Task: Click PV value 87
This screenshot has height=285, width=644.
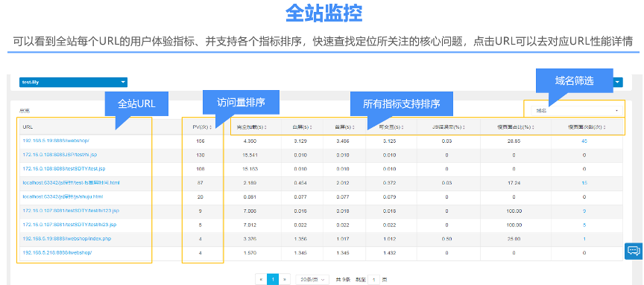Action: point(201,182)
